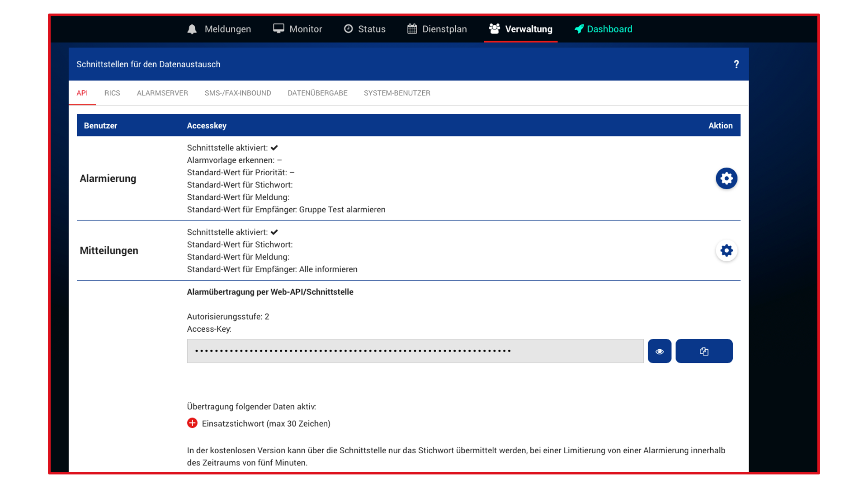Click the red plus next to Einsatzstichwort

coord(192,423)
